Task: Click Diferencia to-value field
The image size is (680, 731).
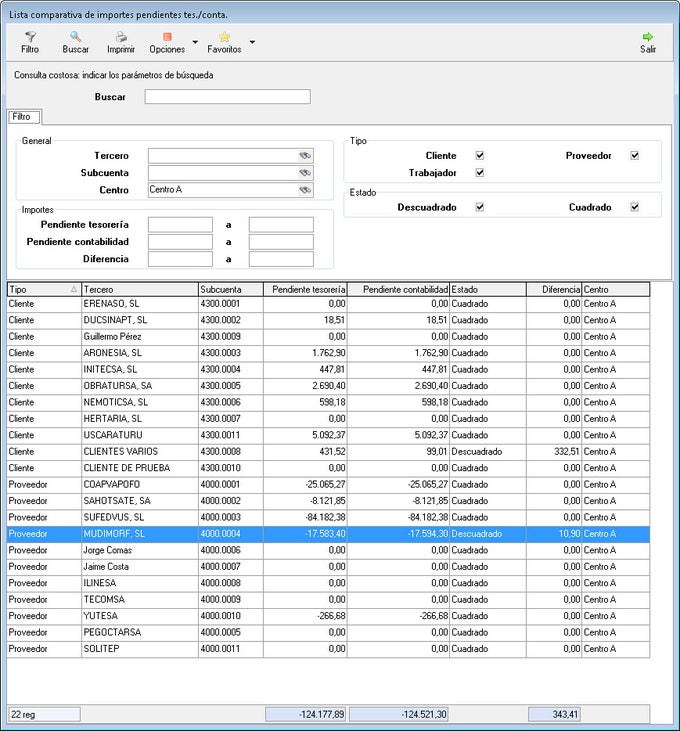Action: click(281, 259)
